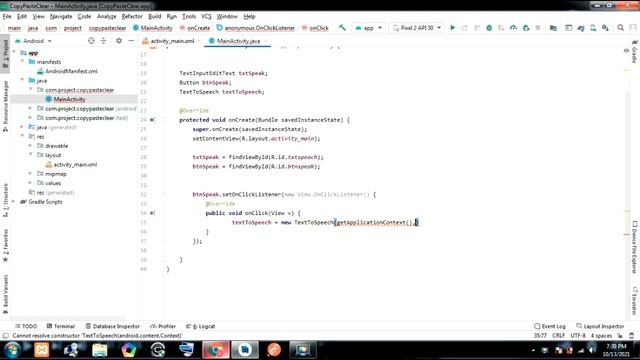Screen dimensions: 640x360
Task: Click the Build hammer icon
Action: coord(342,28)
